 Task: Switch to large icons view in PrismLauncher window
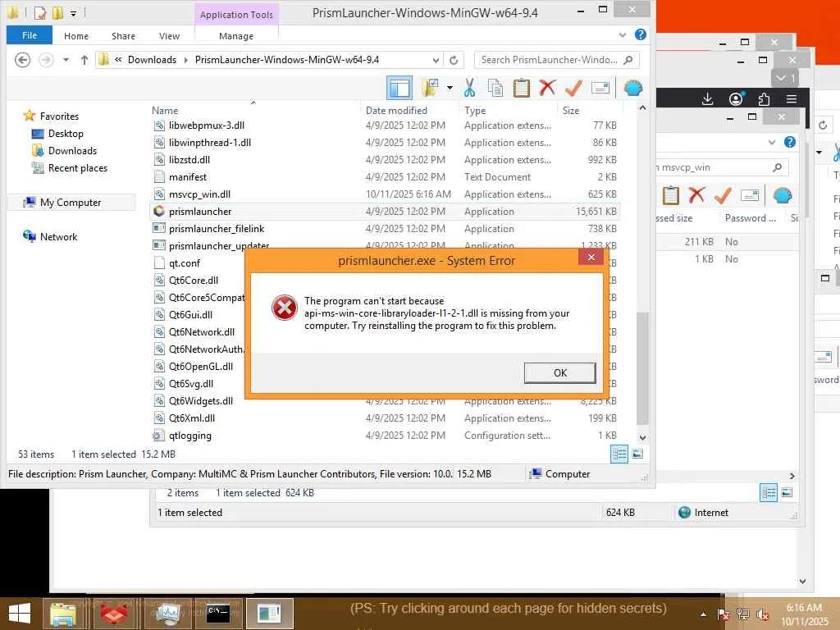[637, 454]
